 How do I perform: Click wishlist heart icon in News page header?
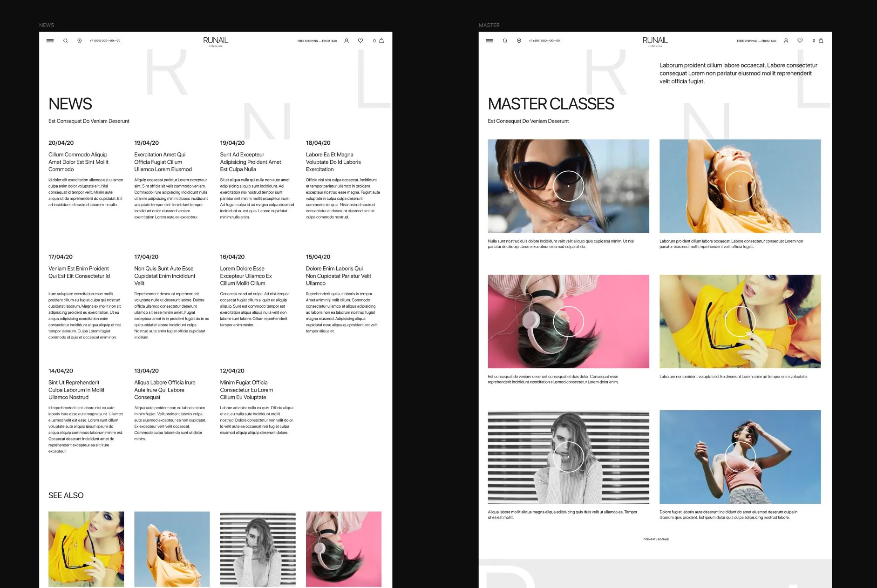click(x=360, y=41)
